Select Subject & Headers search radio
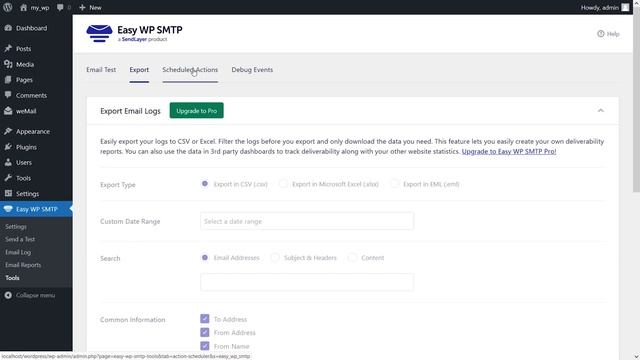 pos(275,258)
